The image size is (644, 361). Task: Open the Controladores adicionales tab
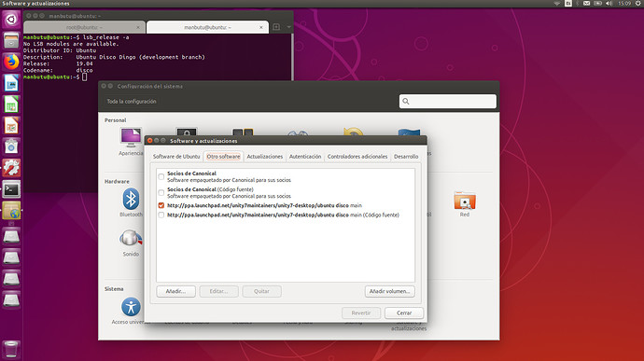(357, 157)
